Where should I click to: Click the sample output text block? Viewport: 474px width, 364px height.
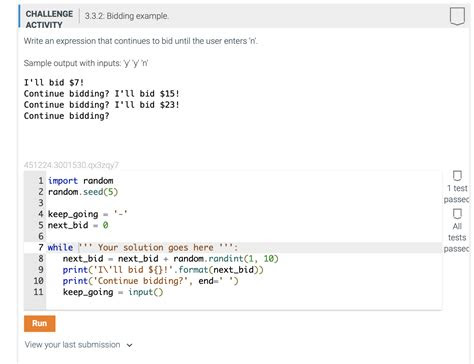pyautogui.click(x=101, y=99)
